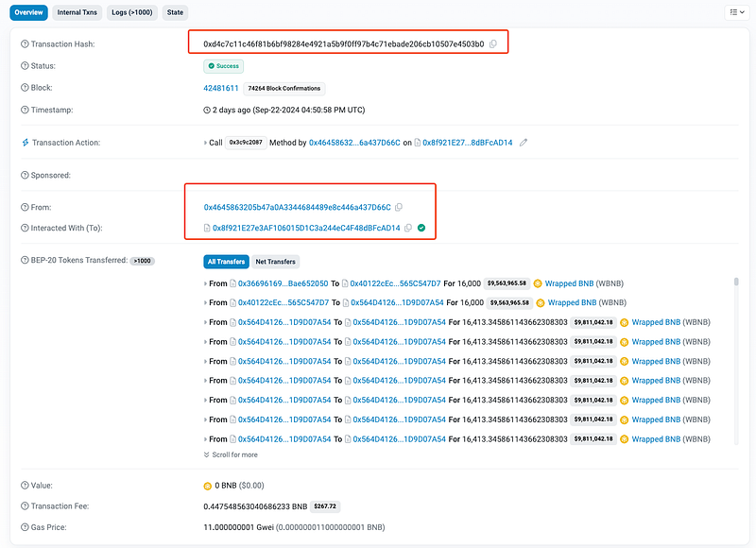
Task: Open the list view dropdown at top right
Action: (x=736, y=12)
